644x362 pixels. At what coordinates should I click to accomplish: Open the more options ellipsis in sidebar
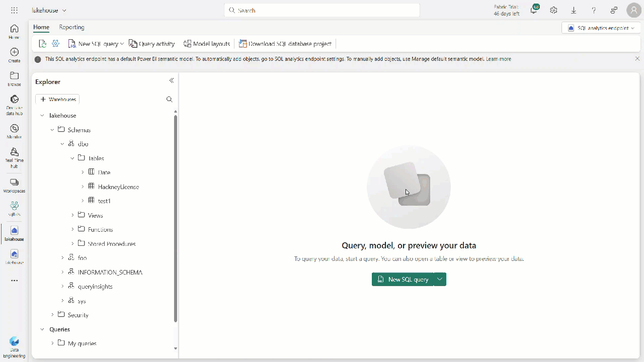point(14,281)
